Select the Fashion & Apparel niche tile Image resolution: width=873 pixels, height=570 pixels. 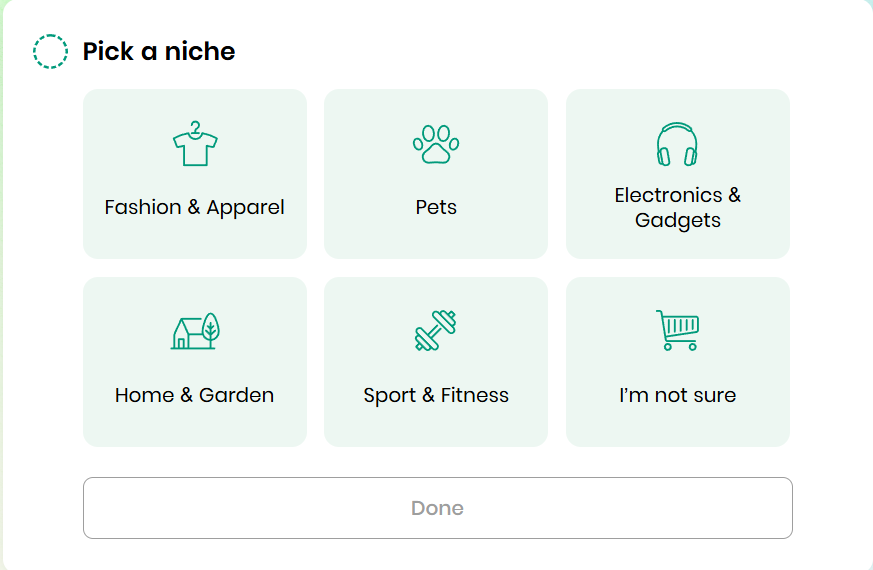pos(195,174)
